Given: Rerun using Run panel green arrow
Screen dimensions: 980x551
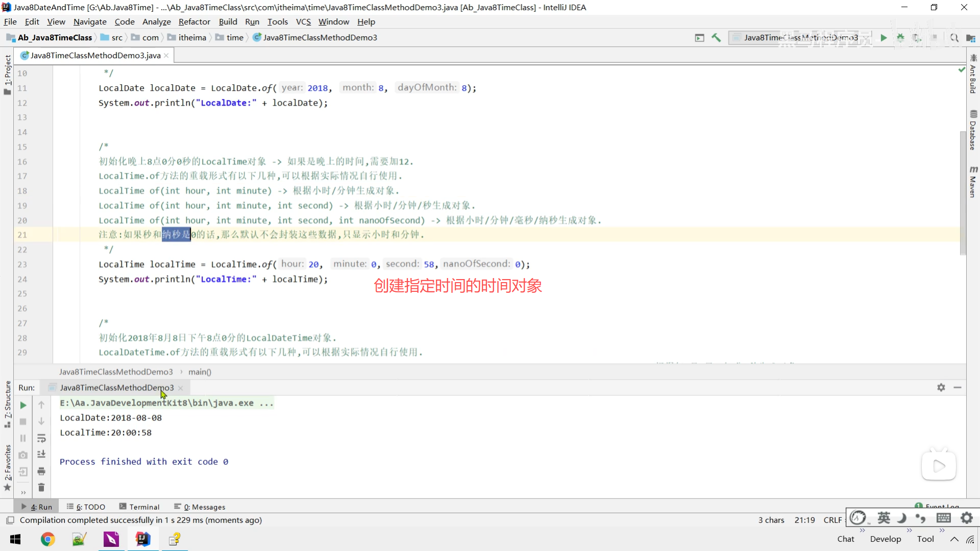Looking at the screenshot, I should pos(23,405).
